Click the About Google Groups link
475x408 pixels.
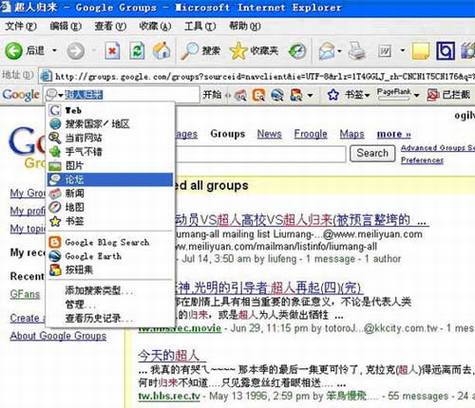58,336
